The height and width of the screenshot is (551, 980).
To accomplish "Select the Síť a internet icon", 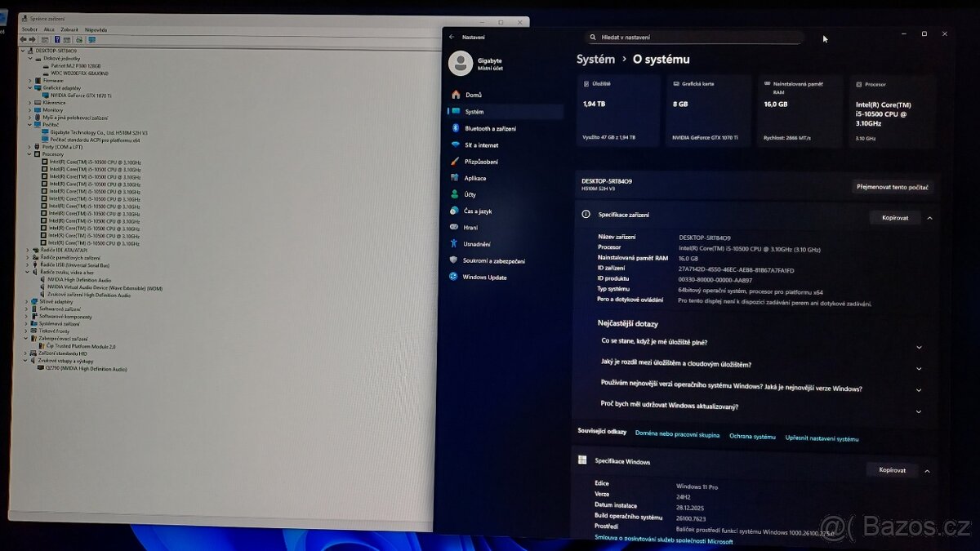I will point(454,144).
